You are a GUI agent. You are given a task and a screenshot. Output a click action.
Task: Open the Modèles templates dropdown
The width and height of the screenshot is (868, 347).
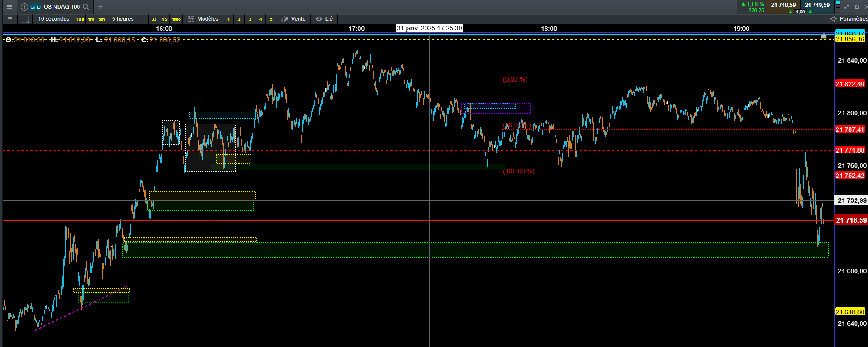click(x=203, y=19)
